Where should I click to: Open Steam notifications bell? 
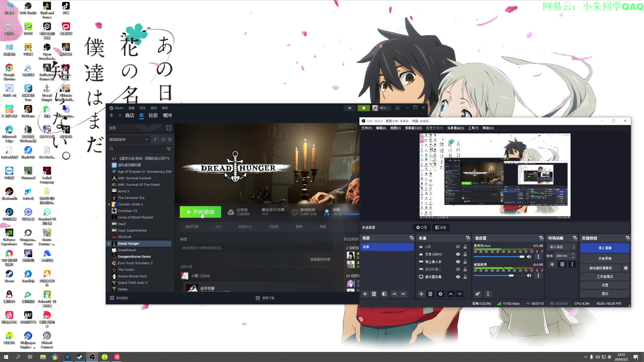click(364, 108)
